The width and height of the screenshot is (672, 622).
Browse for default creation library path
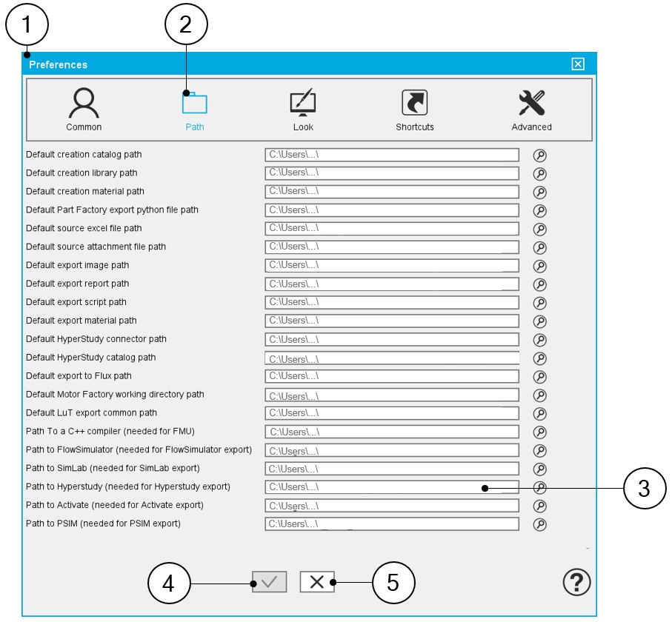(539, 173)
